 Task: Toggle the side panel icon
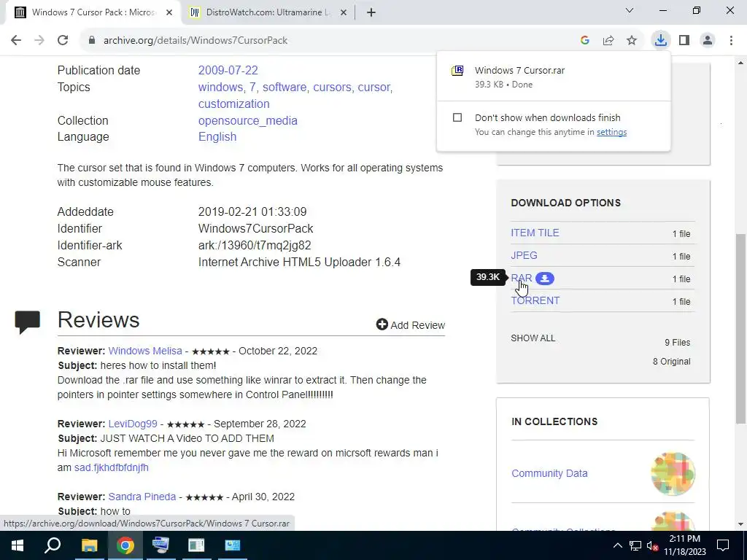684,41
